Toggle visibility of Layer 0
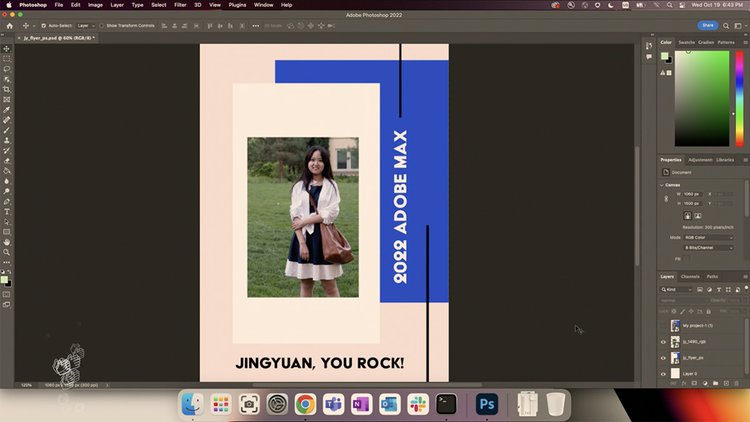 point(663,373)
